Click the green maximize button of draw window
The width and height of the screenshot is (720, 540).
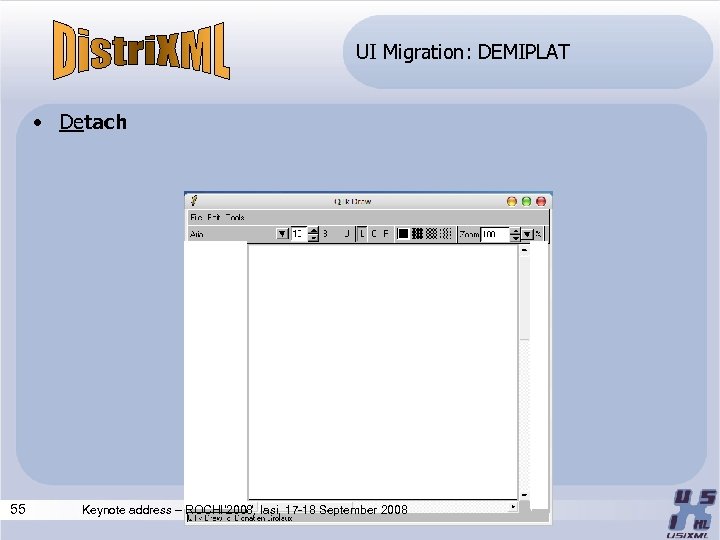pos(526,201)
